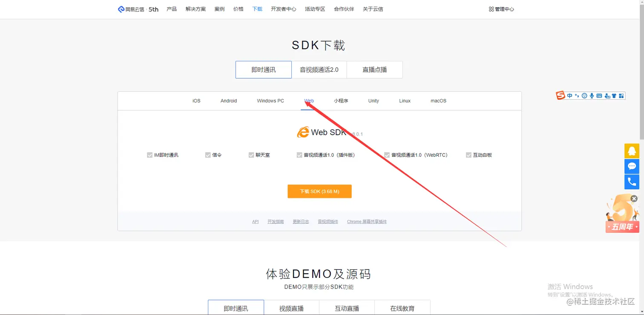Click the page vertical scrollbar thumb
The width and height of the screenshot is (644, 315).
coord(642,72)
